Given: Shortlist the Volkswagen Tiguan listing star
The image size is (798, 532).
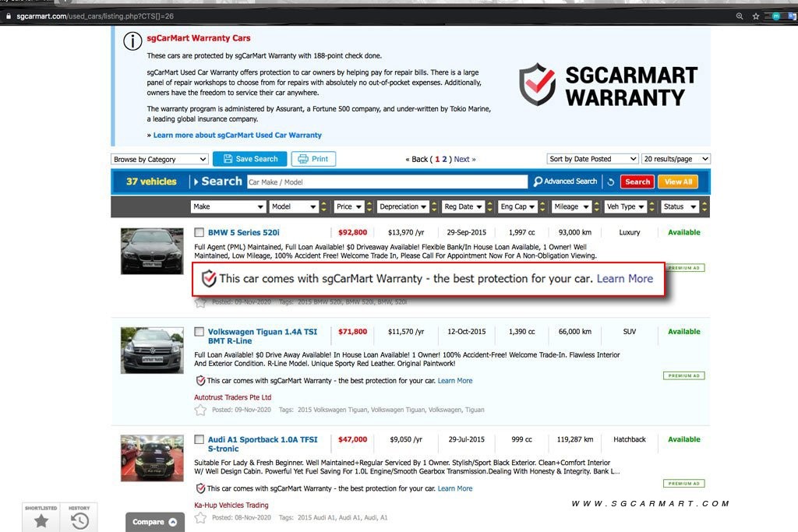Looking at the screenshot, I should (200, 410).
